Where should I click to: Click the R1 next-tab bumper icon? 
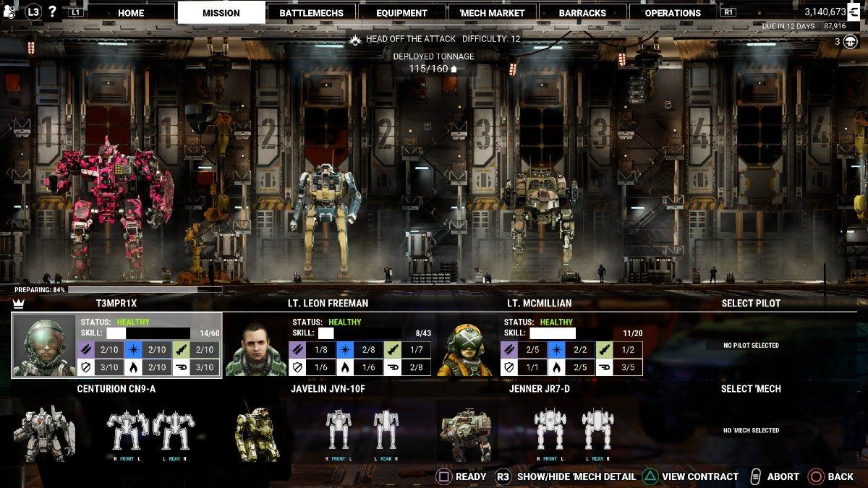[x=728, y=13]
